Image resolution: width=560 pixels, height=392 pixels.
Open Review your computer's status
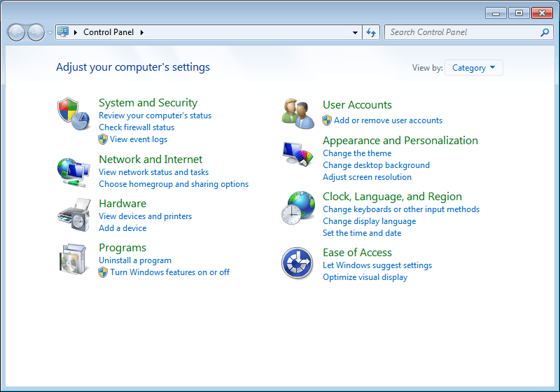[155, 115]
